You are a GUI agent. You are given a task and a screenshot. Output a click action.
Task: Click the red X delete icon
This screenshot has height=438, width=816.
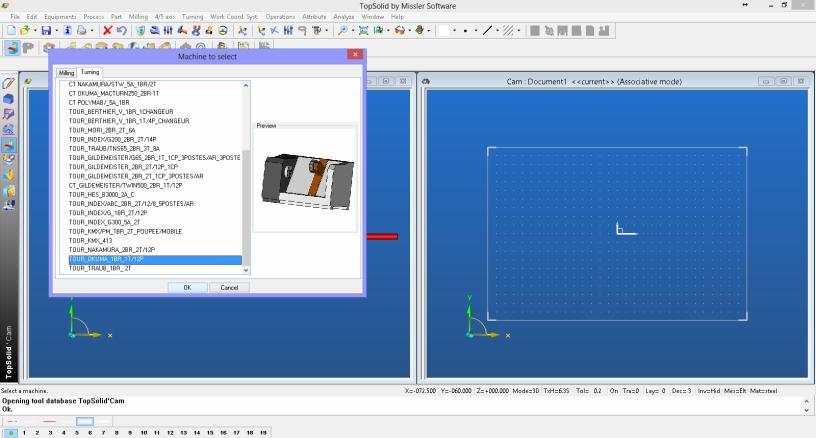[107, 31]
